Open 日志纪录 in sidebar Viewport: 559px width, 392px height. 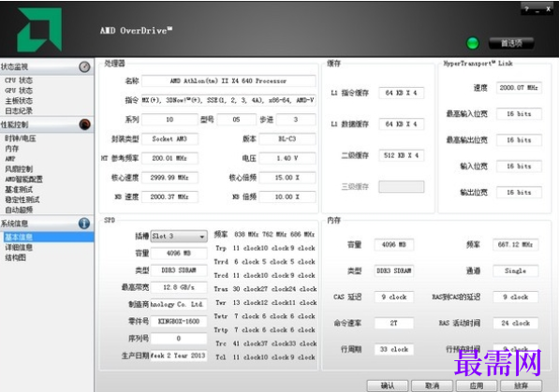[19, 110]
